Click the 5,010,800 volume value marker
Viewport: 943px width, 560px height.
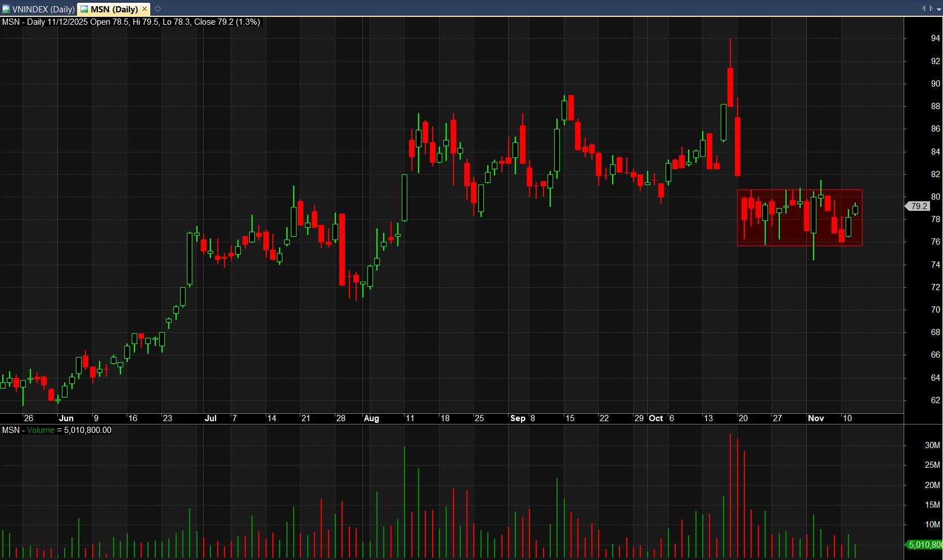click(924, 544)
